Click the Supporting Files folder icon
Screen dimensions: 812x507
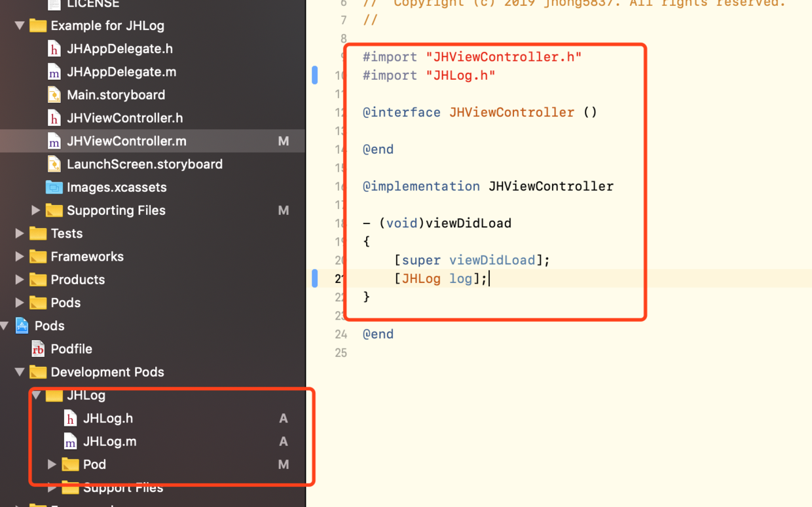point(54,210)
